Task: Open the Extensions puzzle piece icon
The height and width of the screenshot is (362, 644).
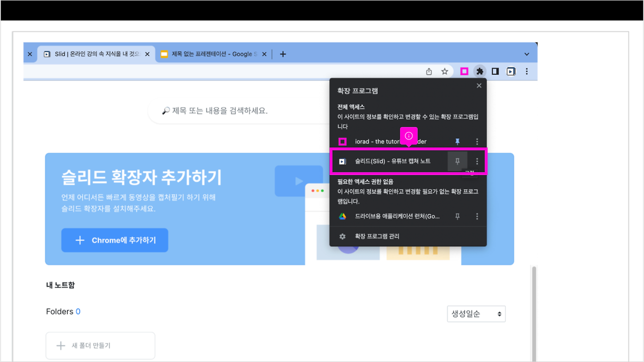Action: [x=480, y=71]
